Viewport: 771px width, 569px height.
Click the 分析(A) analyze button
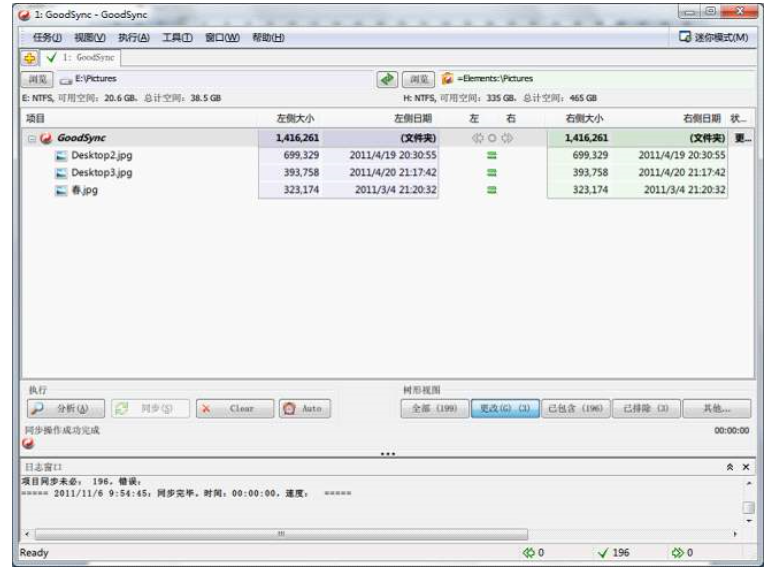[66, 408]
